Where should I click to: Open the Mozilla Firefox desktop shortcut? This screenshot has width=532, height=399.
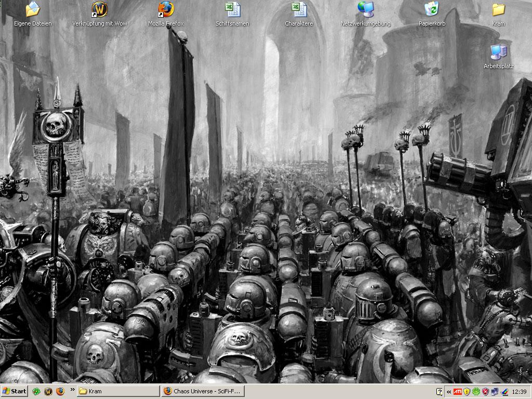click(166, 9)
